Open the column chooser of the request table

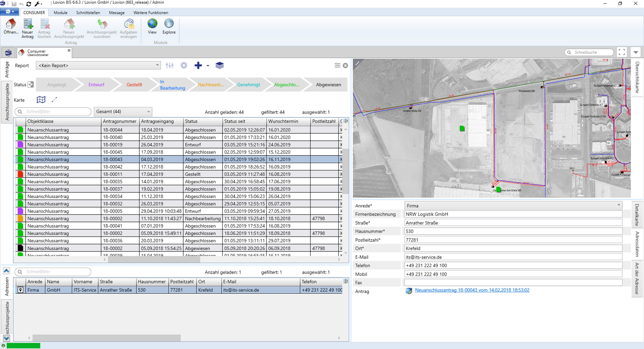coord(346,121)
